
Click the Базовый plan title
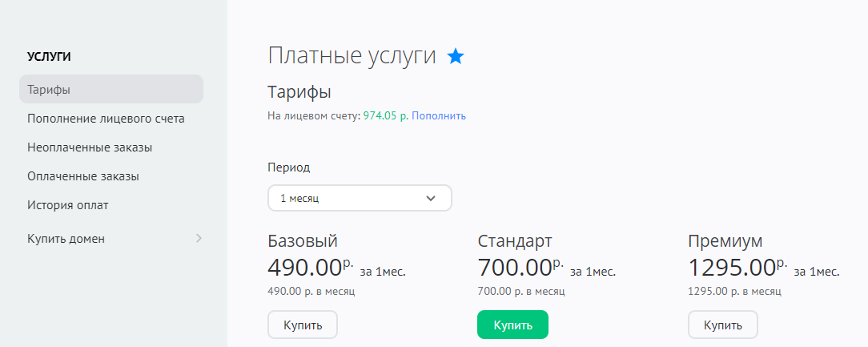303,241
